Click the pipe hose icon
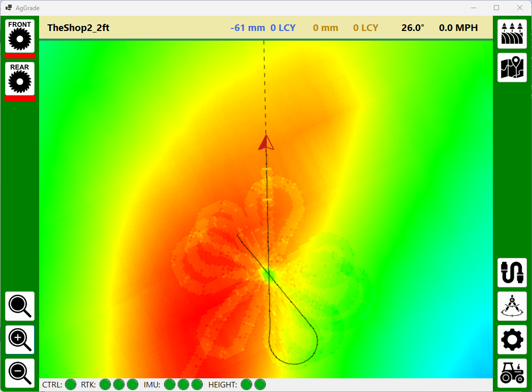The width and height of the screenshot is (532, 392). point(512,273)
